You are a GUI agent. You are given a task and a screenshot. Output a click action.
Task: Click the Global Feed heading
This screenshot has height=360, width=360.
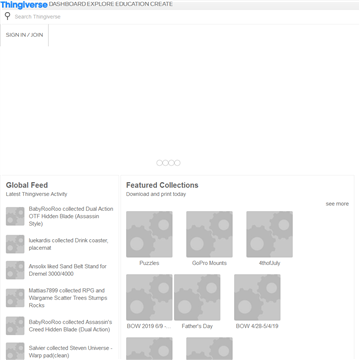tap(27, 185)
